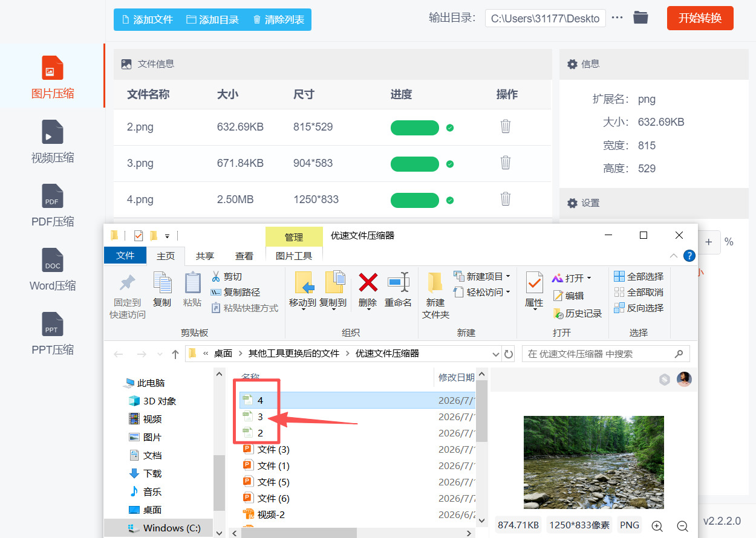
Task: Select the 4.png file name cell
Action: tap(140, 199)
